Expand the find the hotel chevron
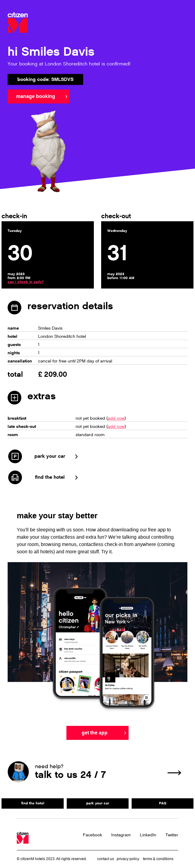Viewport: 195px width, 868px height. pos(76,477)
